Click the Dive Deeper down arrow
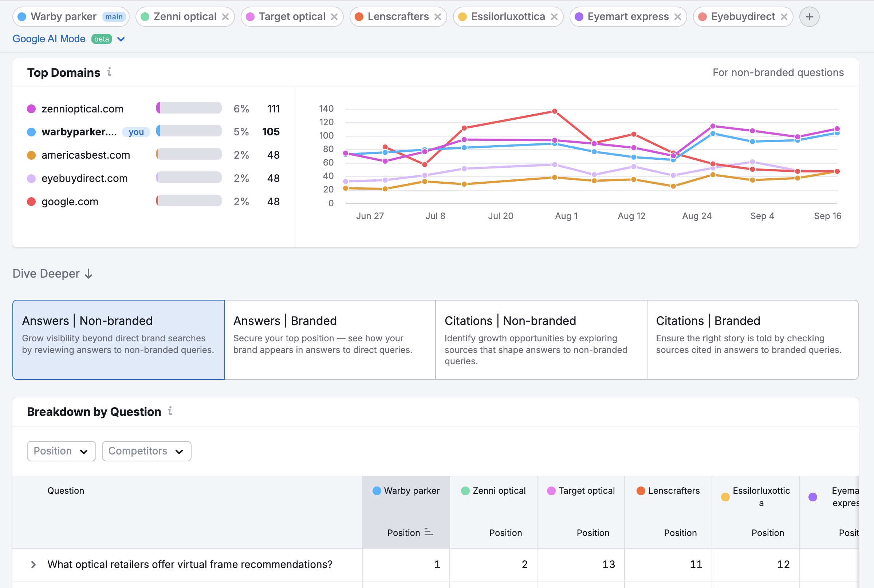This screenshot has width=874, height=588. (x=88, y=274)
